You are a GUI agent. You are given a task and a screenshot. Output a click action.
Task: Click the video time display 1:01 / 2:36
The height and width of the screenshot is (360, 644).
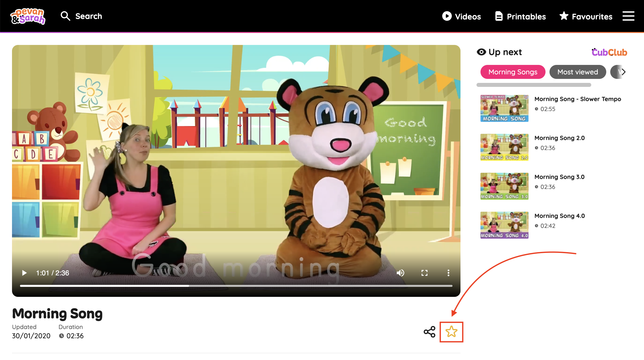pos(52,273)
